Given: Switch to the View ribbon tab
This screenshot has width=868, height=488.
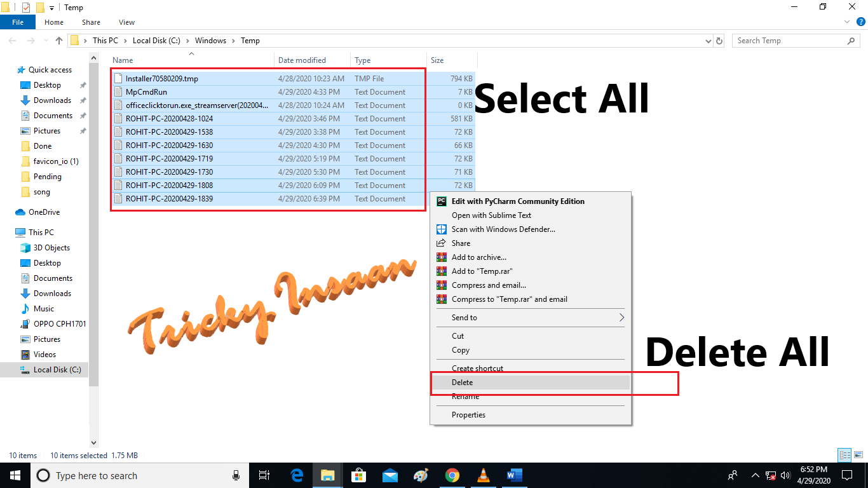Looking at the screenshot, I should [126, 22].
